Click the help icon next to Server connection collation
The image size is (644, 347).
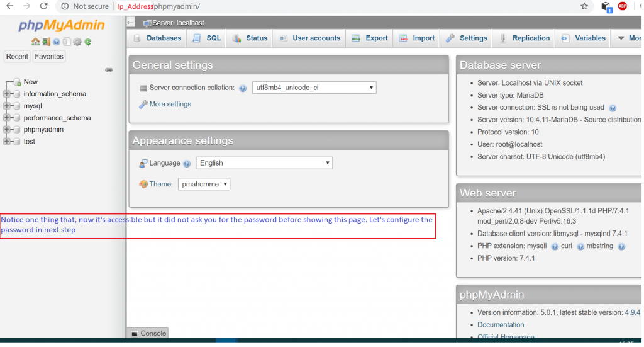[x=243, y=88]
